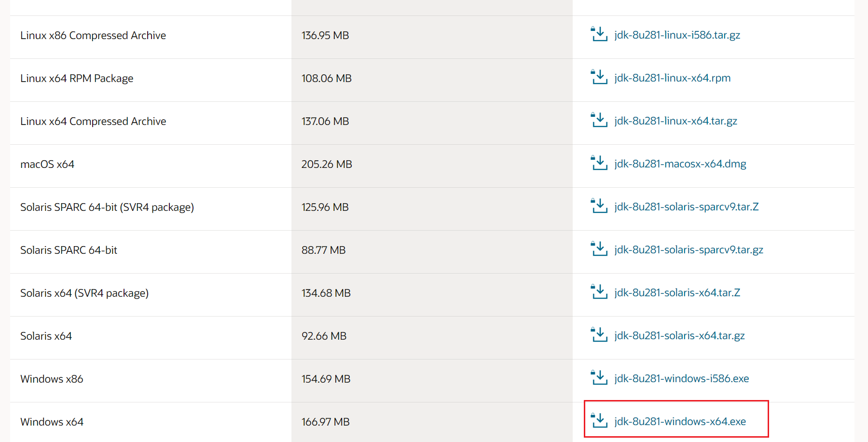Viewport: 868px width, 442px height.
Task: Click download icon for solaris-x64.tar.Z
Action: click(599, 292)
